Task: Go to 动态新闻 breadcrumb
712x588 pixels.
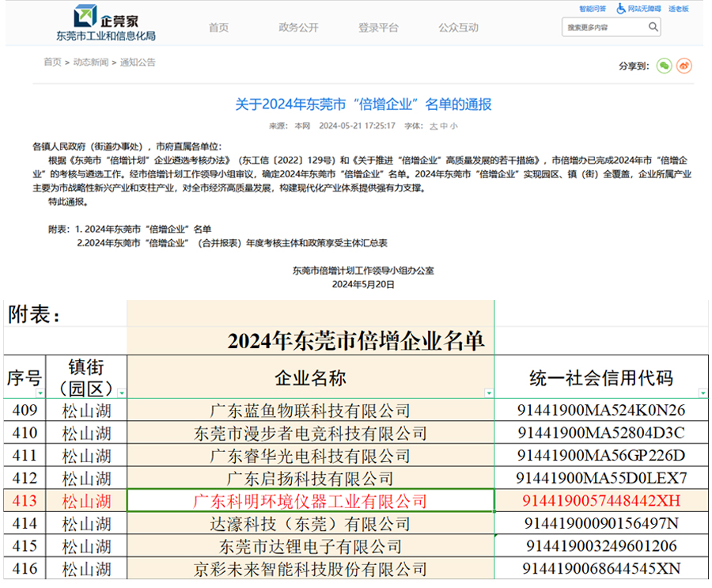Action: pos(91,63)
